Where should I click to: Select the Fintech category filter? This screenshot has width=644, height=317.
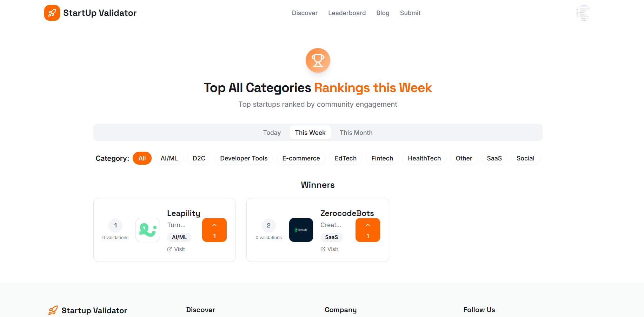click(382, 158)
